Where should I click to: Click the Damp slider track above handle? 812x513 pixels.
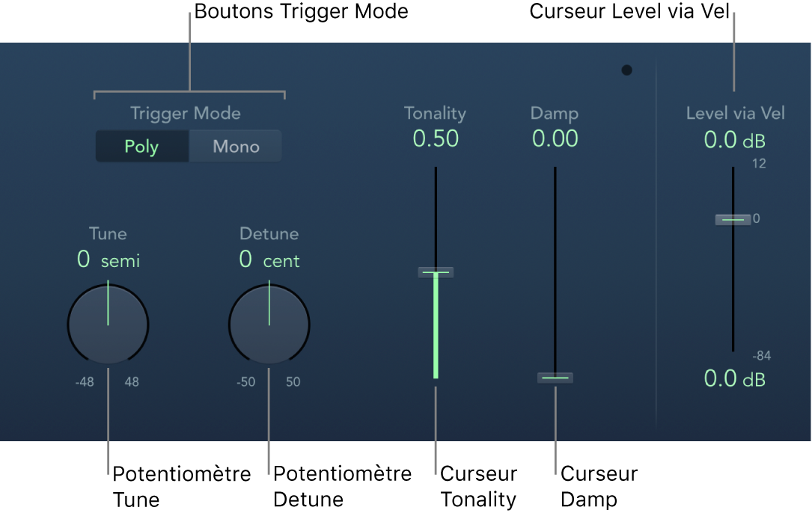[x=555, y=269]
